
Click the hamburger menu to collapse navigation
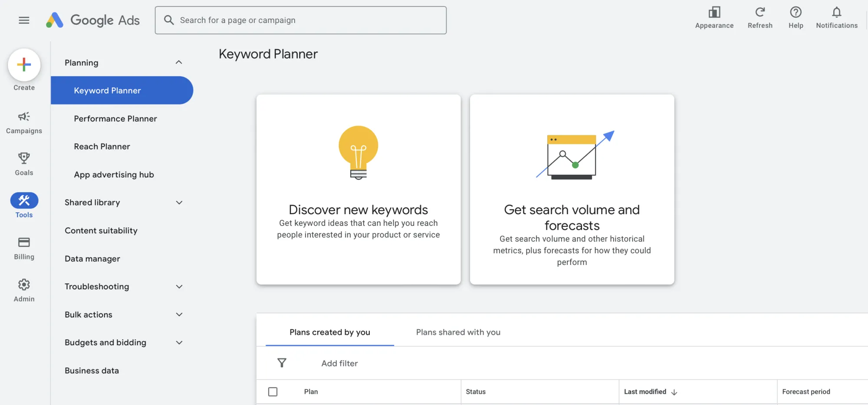(x=24, y=20)
